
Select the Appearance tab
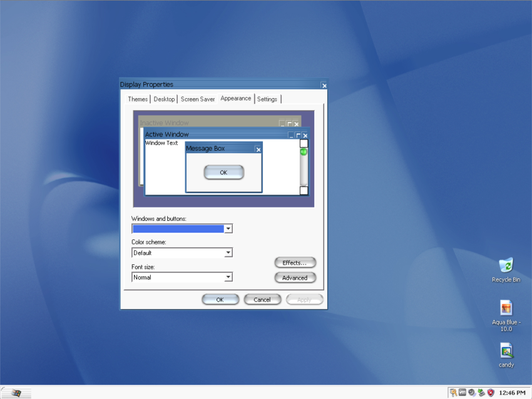(x=236, y=98)
